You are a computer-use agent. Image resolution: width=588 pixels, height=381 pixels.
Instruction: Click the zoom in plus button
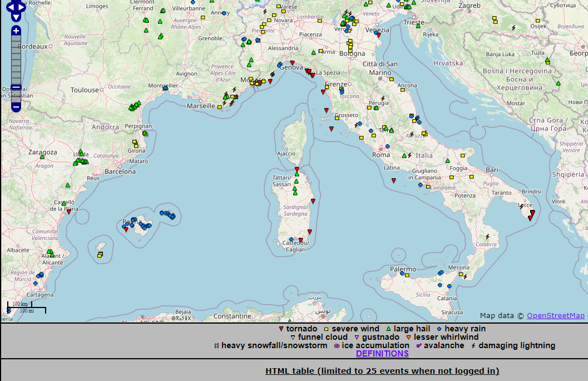pyautogui.click(x=16, y=31)
